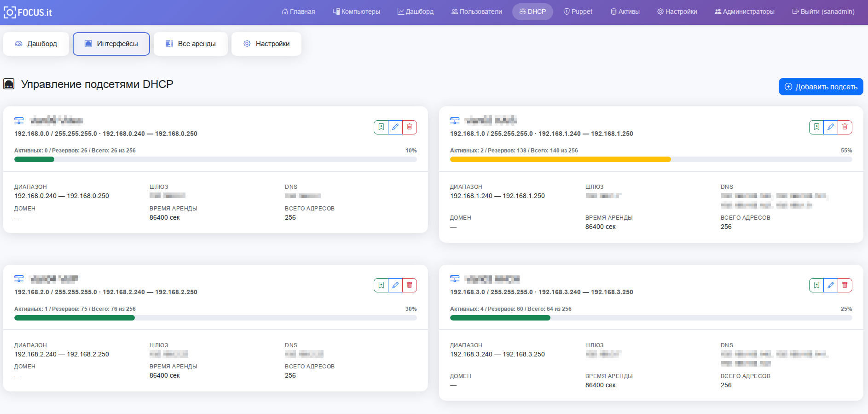Click the 55% usage bar of 192.168.1.0
This screenshot has height=414, width=868.
pos(651,159)
